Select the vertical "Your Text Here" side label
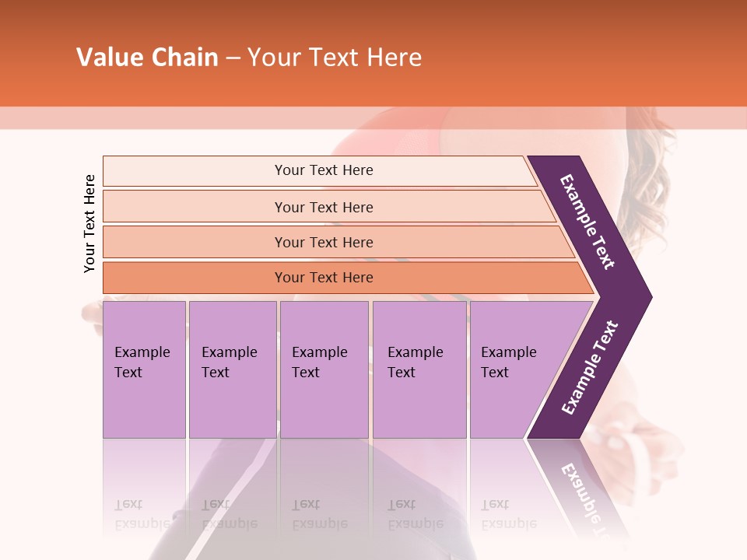Image resolution: width=747 pixels, height=560 pixels. [x=89, y=224]
